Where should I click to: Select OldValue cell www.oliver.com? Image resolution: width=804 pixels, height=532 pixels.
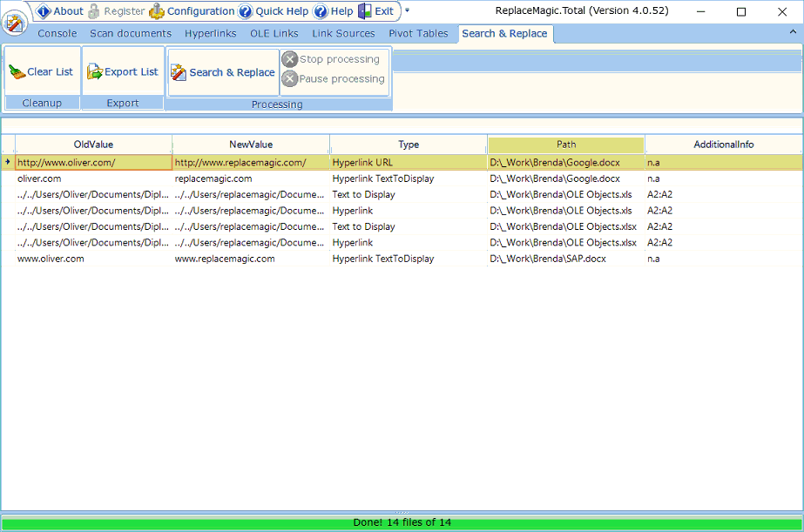click(93, 259)
